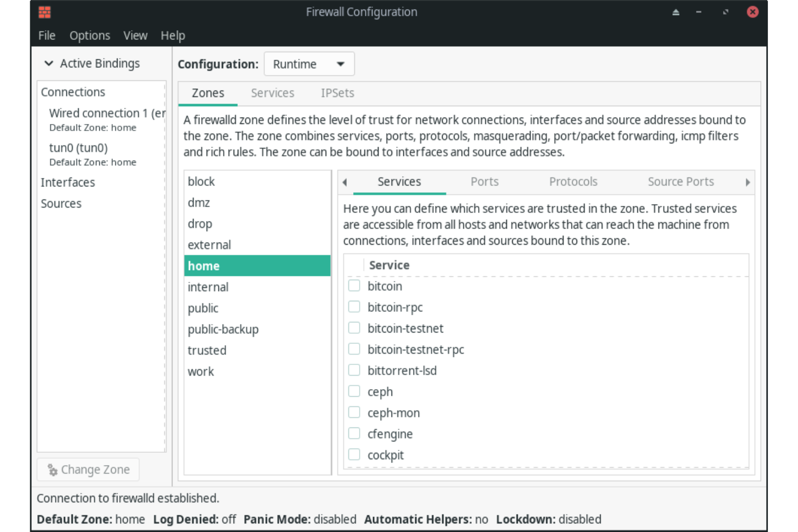Open the Options menu

coord(90,36)
